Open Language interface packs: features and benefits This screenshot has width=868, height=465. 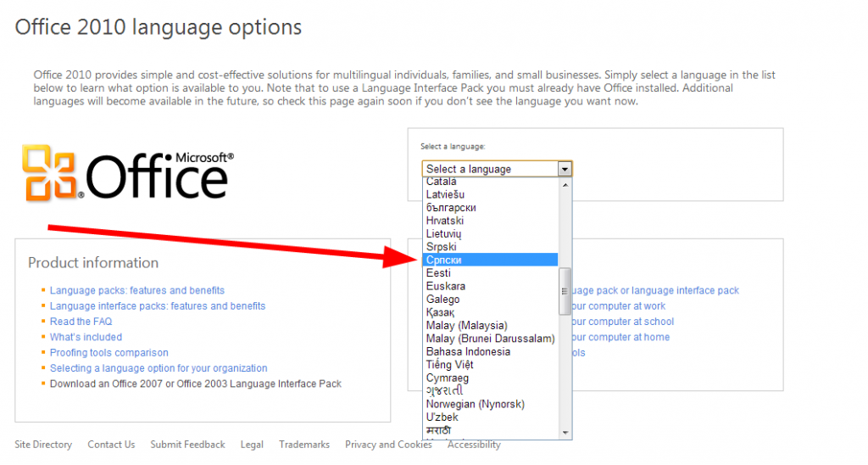[157, 305]
